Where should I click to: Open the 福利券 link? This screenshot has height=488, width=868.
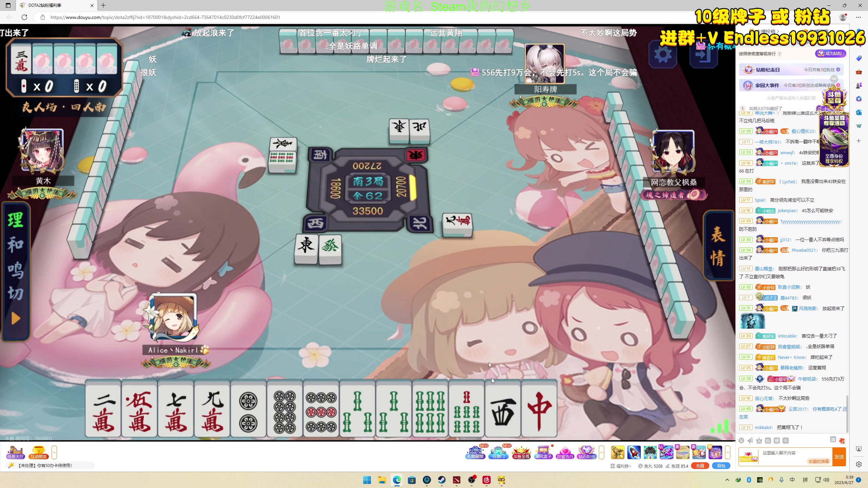(621, 466)
